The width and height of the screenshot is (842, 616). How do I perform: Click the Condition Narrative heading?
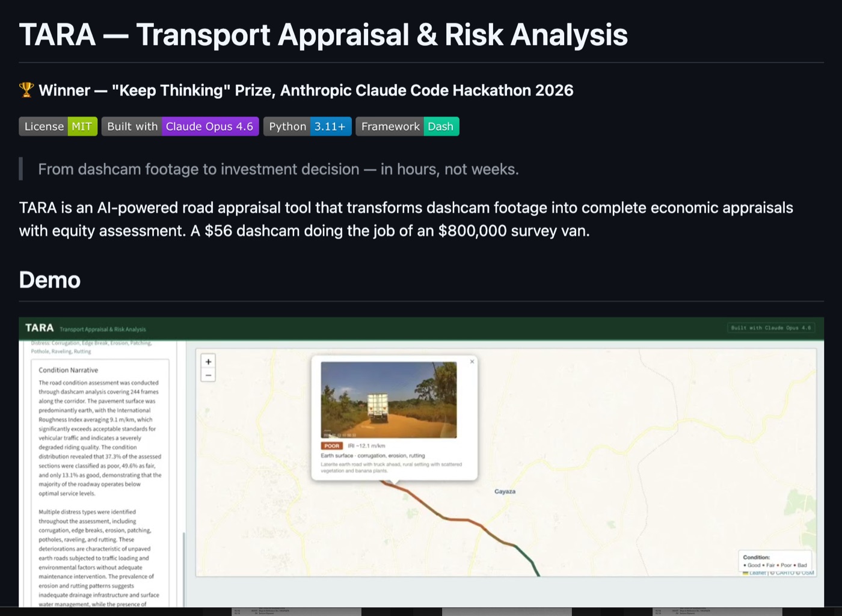coord(68,370)
